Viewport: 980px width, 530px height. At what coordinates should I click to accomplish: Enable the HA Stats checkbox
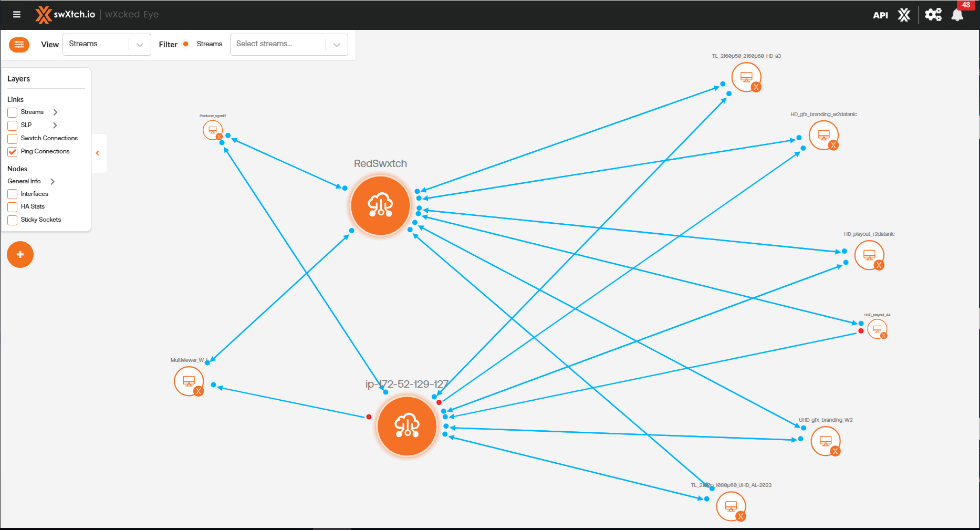[x=13, y=207]
